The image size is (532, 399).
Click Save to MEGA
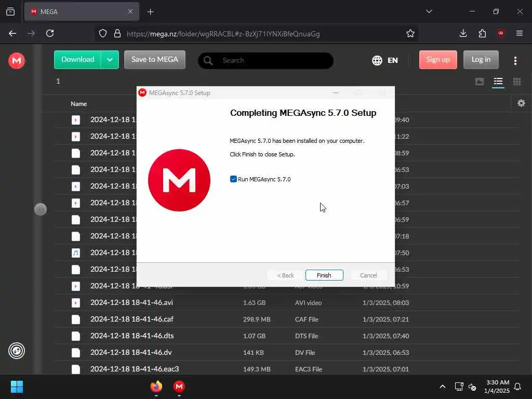point(155,60)
